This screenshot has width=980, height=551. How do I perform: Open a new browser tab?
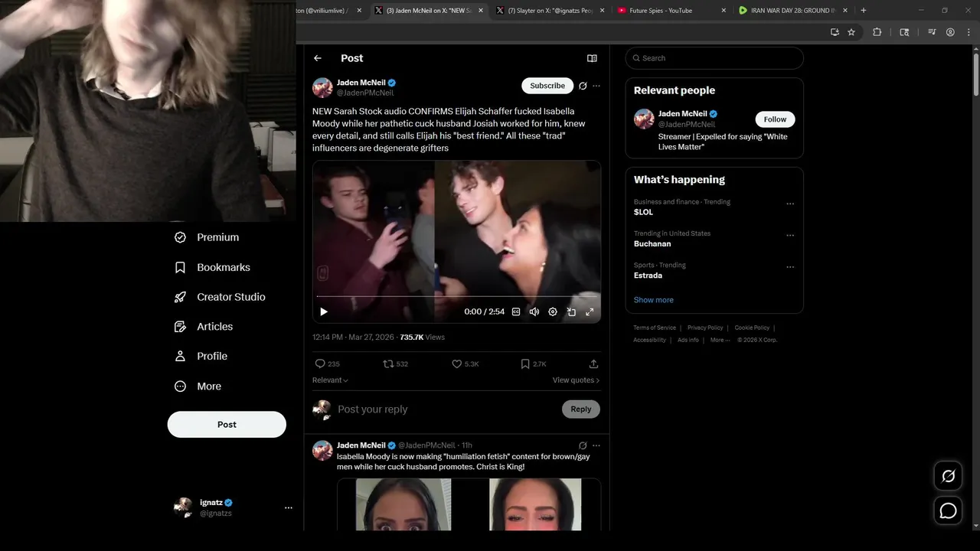point(864,11)
